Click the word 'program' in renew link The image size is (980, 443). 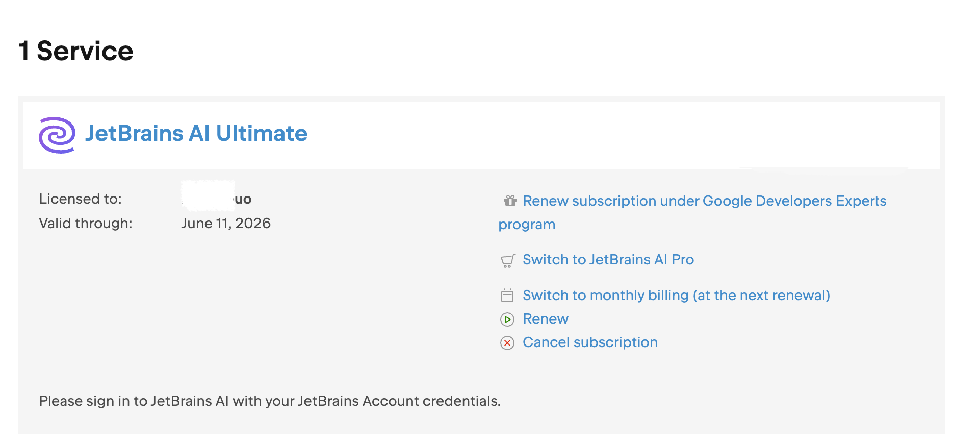click(527, 225)
